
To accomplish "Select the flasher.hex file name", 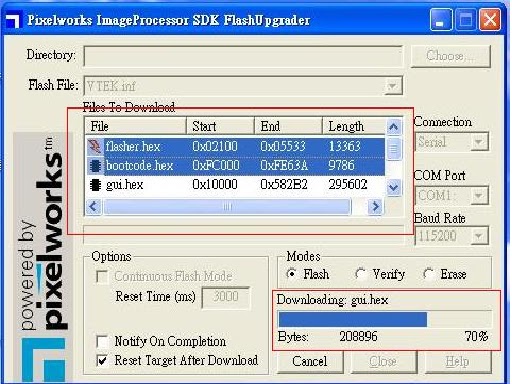I will (133, 147).
